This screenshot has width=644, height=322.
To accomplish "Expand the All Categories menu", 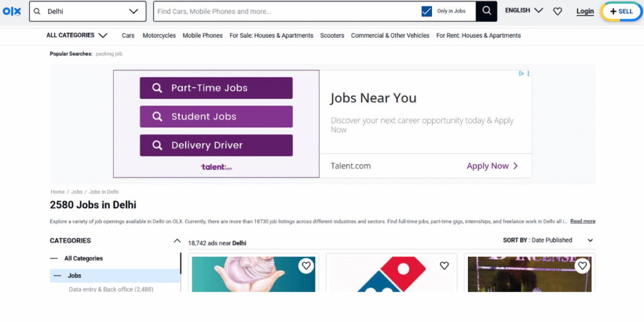I will (77, 35).
